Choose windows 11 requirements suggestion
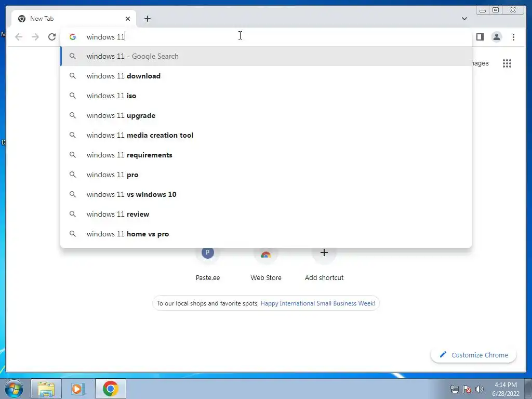The width and height of the screenshot is (532, 399). click(x=266, y=155)
